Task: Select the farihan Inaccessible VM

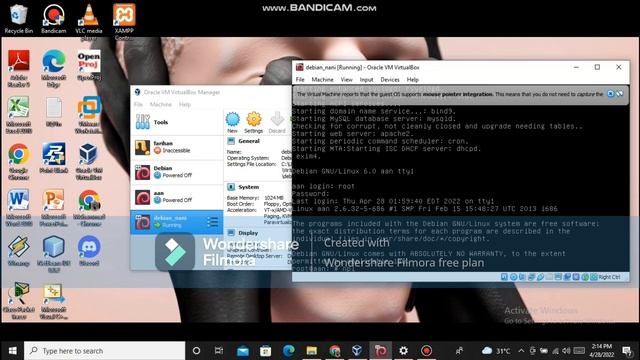Action: (x=177, y=147)
